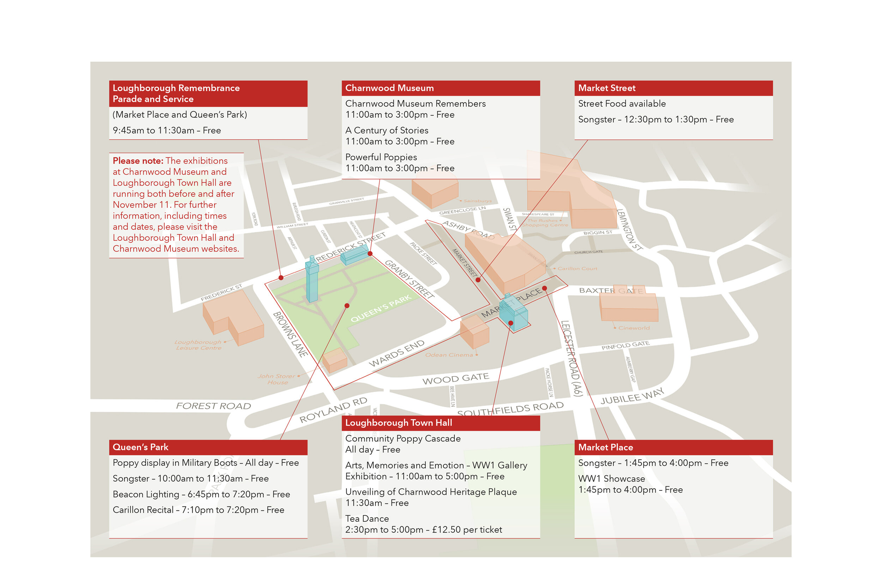Image resolution: width=882 pixels, height=588 pixels.
Task: Click the Market Street box header
Action: (x=673, y=88)
